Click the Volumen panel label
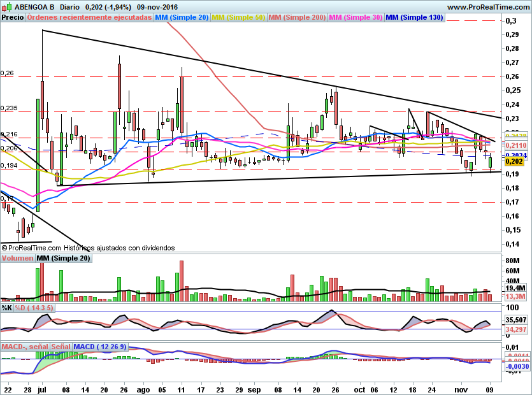The width and height of the screenshot is (532, 395). click(17, 258)
